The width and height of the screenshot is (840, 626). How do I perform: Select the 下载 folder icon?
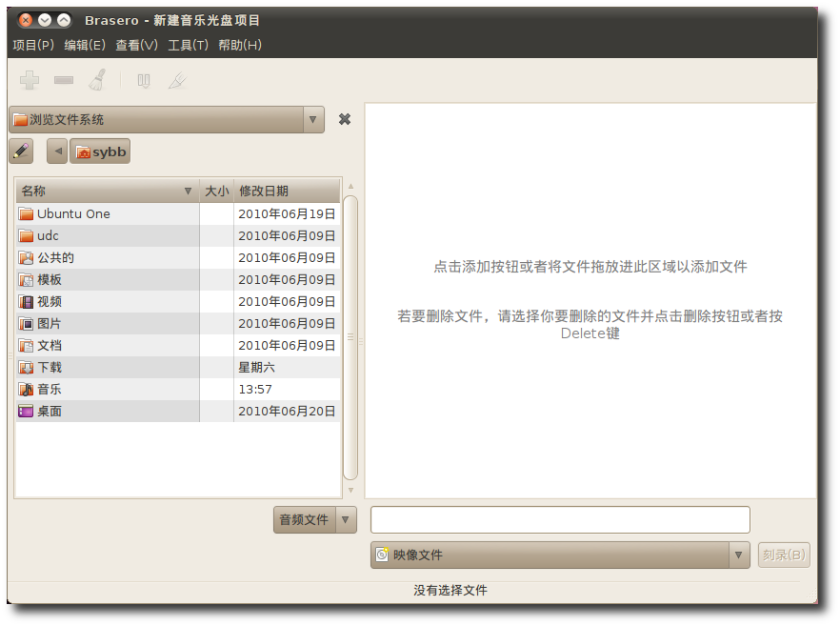coord(26,368)
